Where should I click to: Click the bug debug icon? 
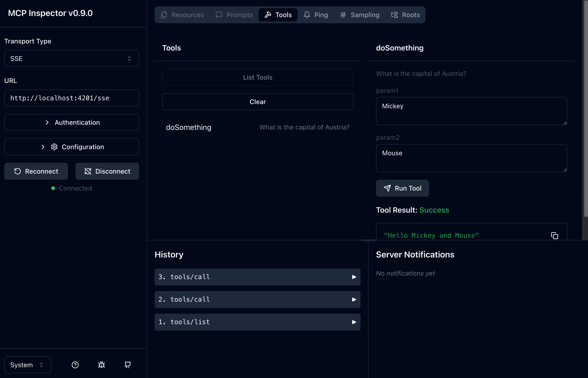(101, 365)
